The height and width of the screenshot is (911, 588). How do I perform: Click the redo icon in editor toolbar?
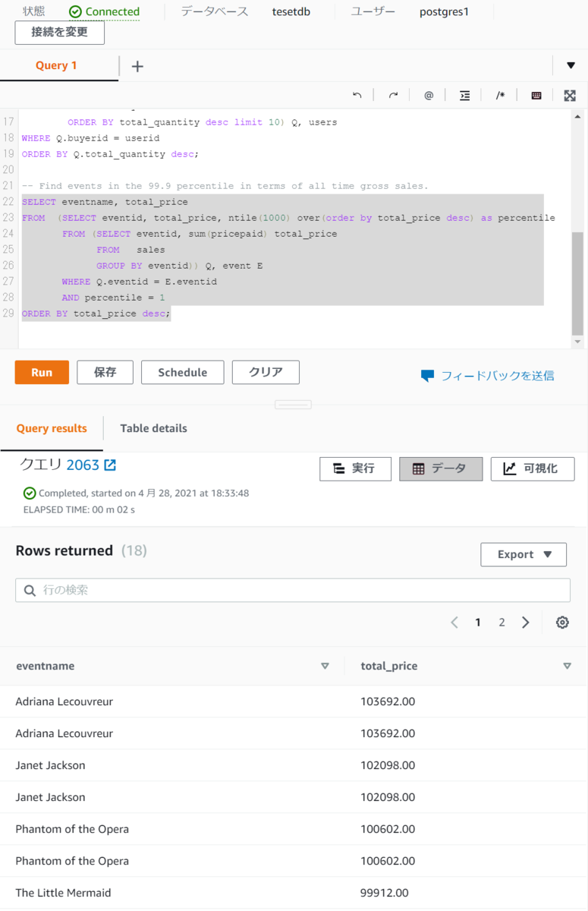(x=393, y=95)
